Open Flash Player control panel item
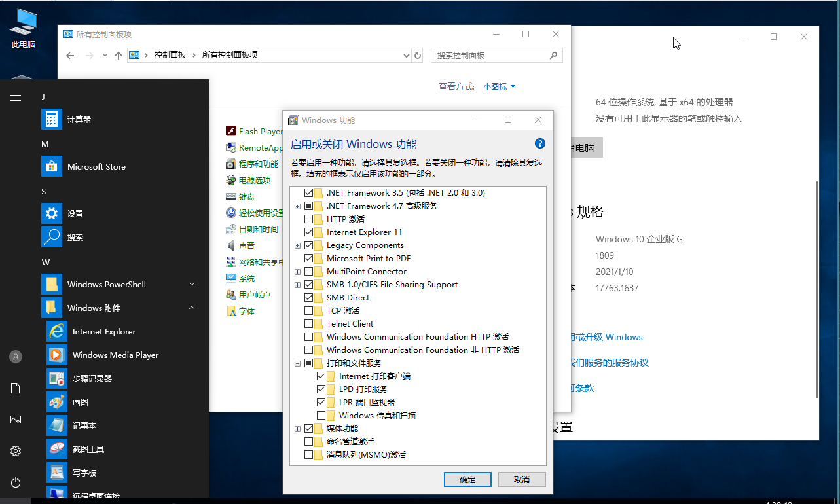Viewport: 840px width, 504px height. (x=254, y=131)
